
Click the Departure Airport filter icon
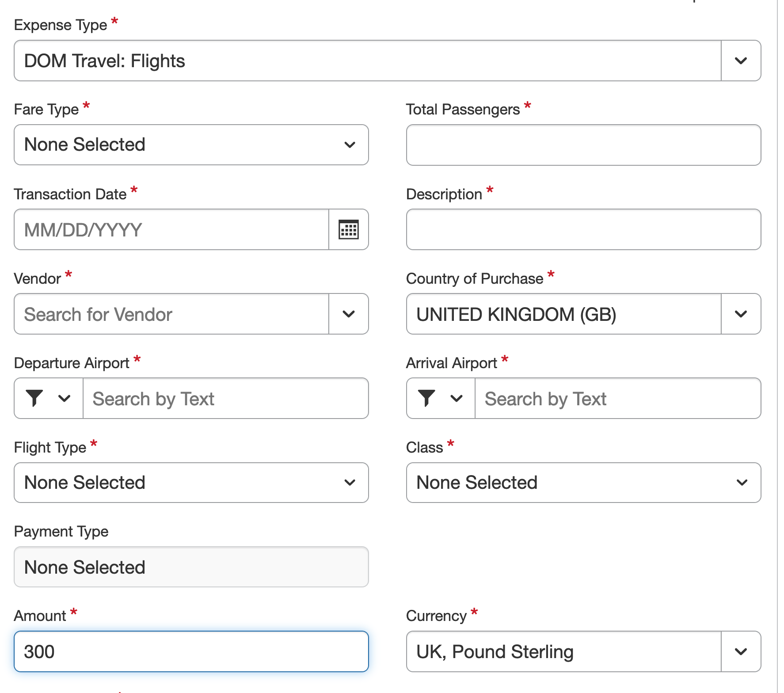pyautogui.click(x=34, y=398)
